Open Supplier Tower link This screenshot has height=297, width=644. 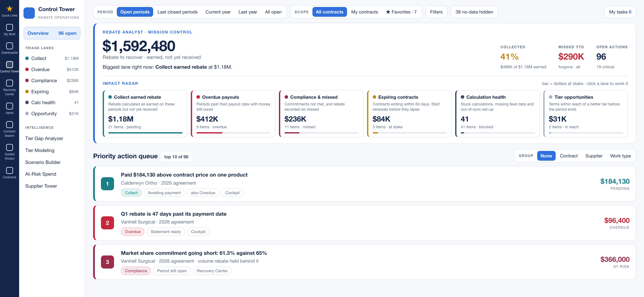(x=41, y=186)
